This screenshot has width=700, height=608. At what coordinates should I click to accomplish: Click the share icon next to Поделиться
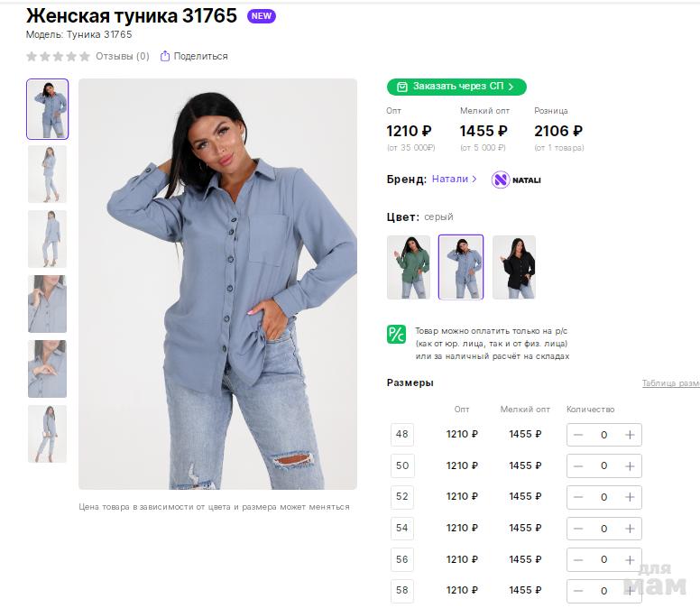[x=165, y=56]
